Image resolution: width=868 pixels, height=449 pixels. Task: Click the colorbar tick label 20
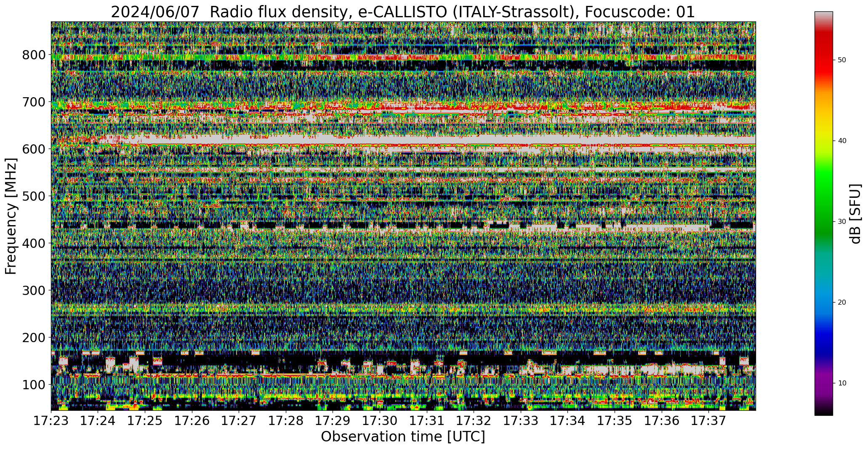coord(842,303)
